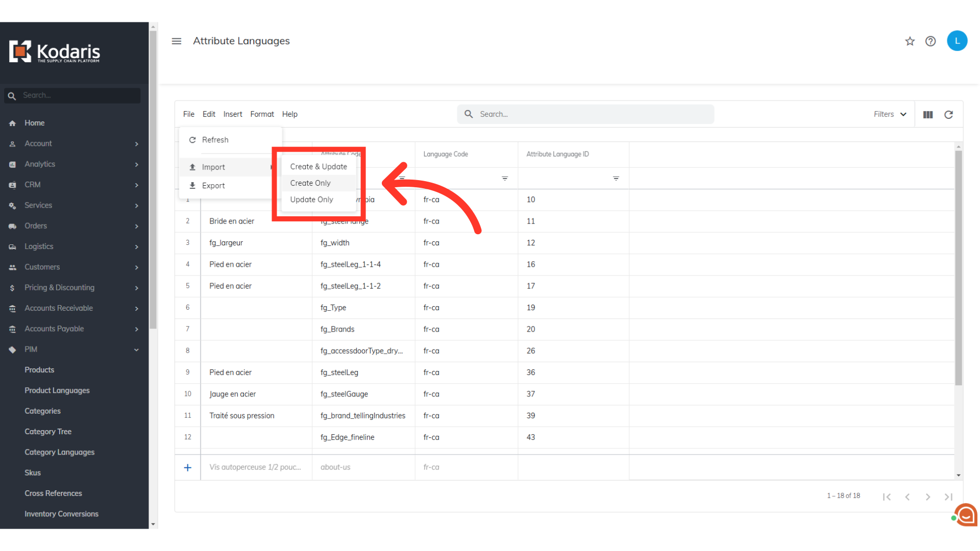Go to Category Tree page

pyautogui.click(x=48, y=432)
